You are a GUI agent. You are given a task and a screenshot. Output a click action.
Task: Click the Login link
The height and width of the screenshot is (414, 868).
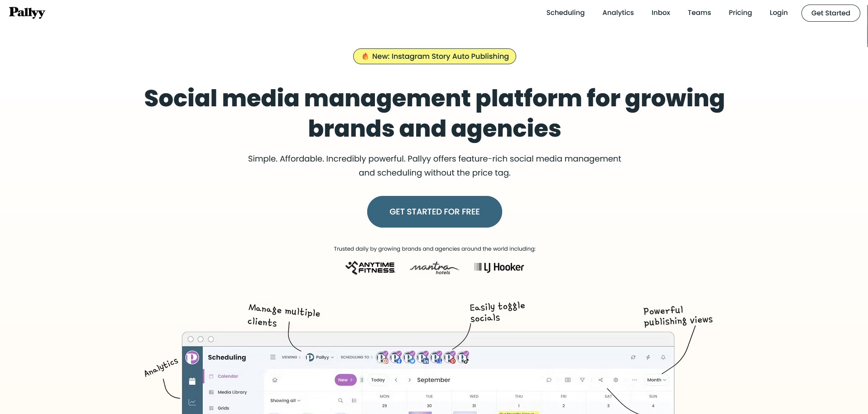tap(778, 13)
